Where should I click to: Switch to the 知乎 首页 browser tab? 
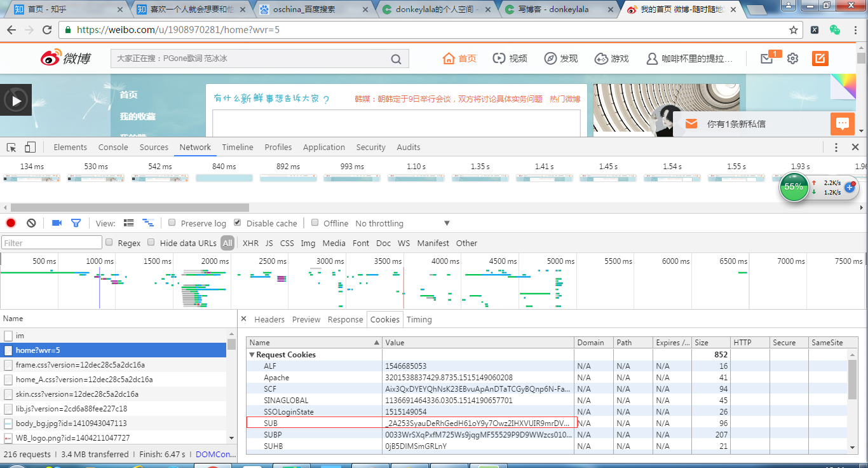tap(65, 10)
